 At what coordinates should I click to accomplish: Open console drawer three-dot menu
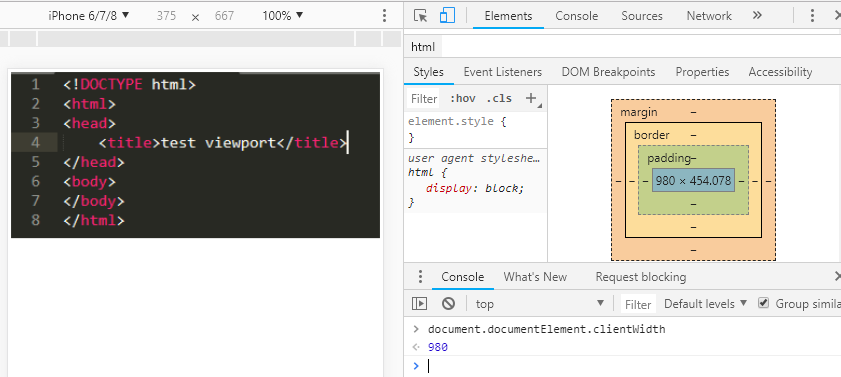coord(420,277)
